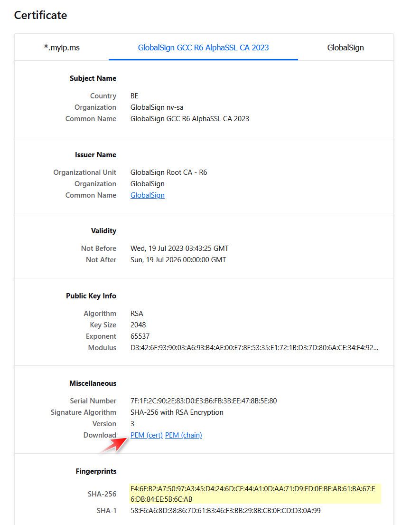The image size is (420, 525).
Task: Select the Country value BE
Action: pyautogui.click(x=134, y=96)
